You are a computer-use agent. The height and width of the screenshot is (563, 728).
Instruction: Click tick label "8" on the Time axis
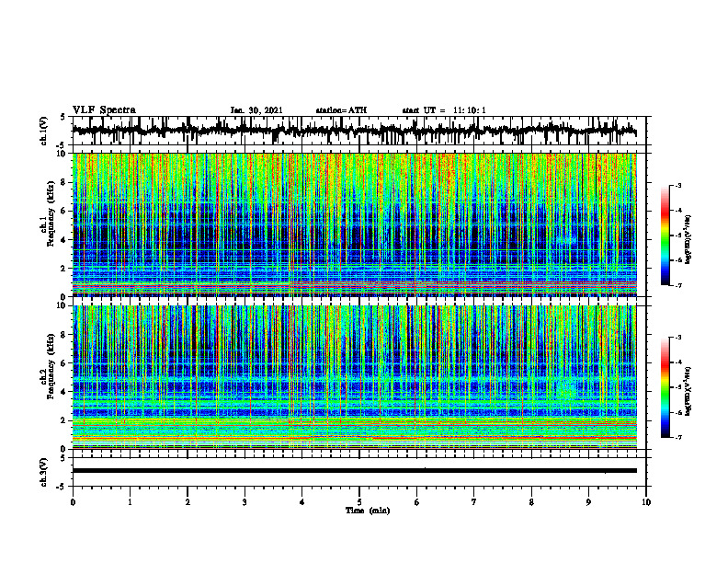point(531,502)
